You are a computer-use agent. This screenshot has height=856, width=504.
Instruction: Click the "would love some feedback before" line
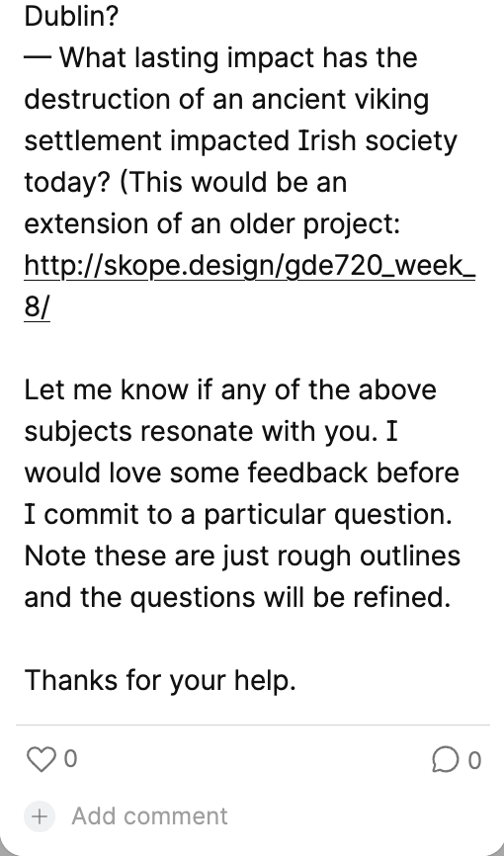click(x=241, y=473)
